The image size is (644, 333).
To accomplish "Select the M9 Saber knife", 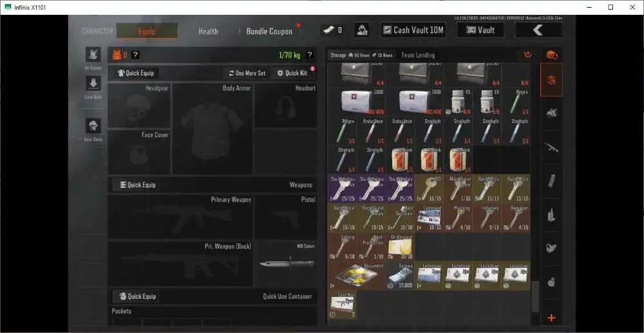I will click(x=287, y=263).
